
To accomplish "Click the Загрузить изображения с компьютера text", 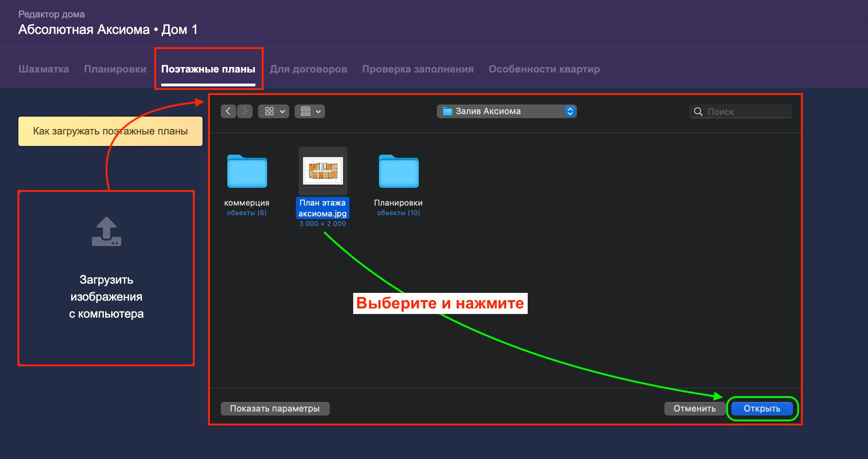I will point(107,297).
